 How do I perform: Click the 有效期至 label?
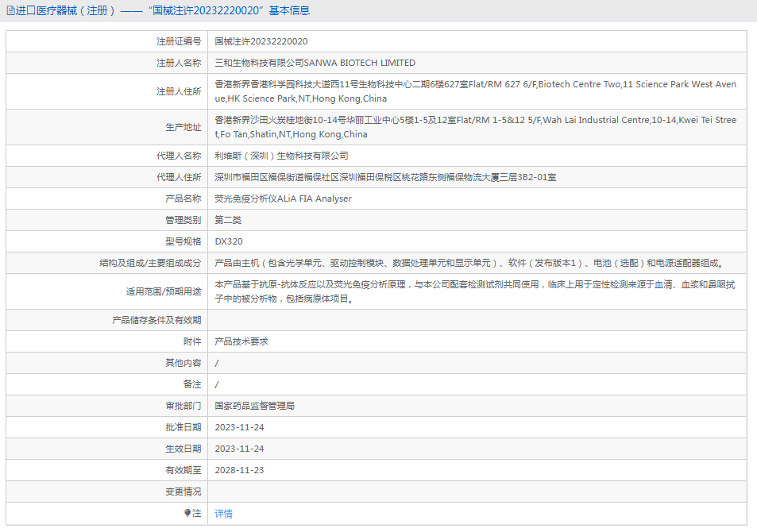(x=183, y=470)
